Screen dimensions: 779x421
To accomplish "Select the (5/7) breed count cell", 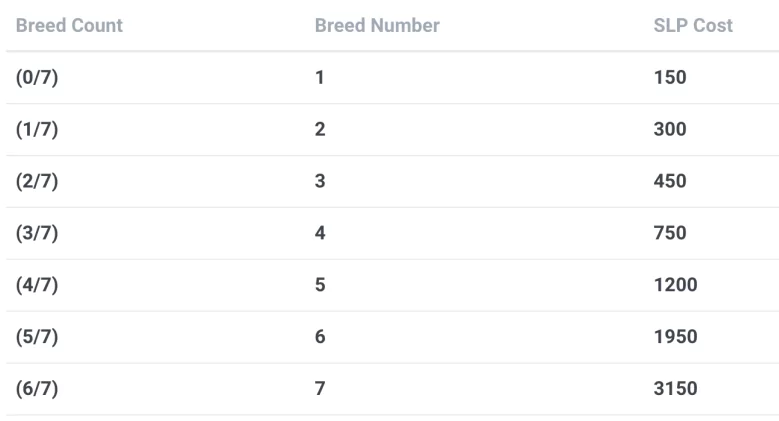I will (38, 337).
